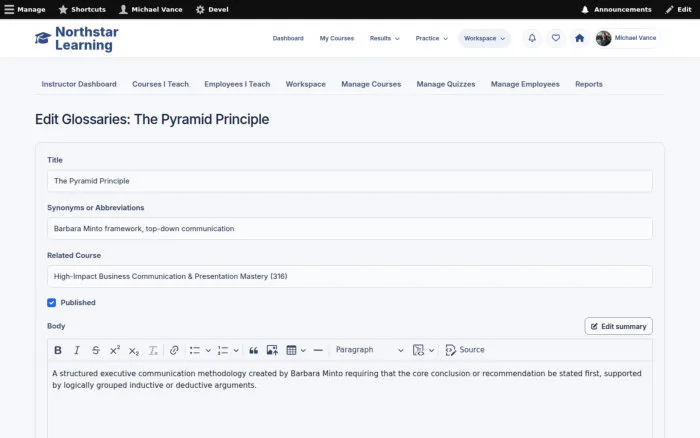Toggle bold formatting in Body editor
Screen dimensions: 700x438
click(x=58, y=350)
